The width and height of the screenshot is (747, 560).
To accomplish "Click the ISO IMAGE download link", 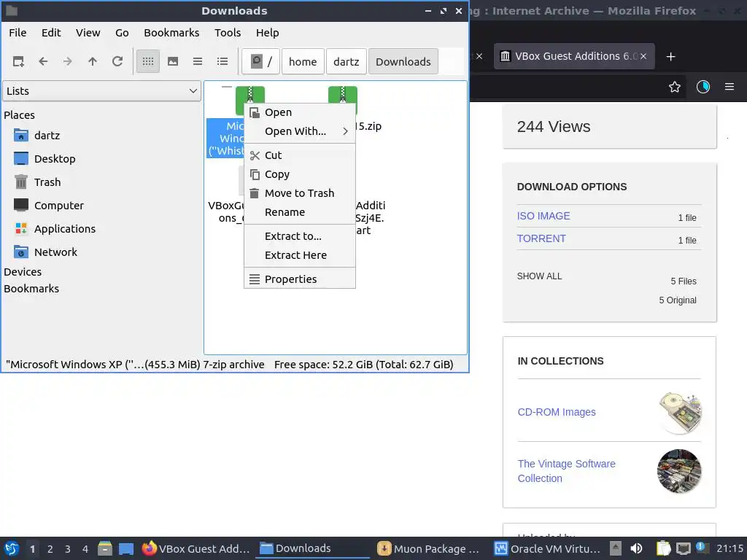I will [543, 216].
